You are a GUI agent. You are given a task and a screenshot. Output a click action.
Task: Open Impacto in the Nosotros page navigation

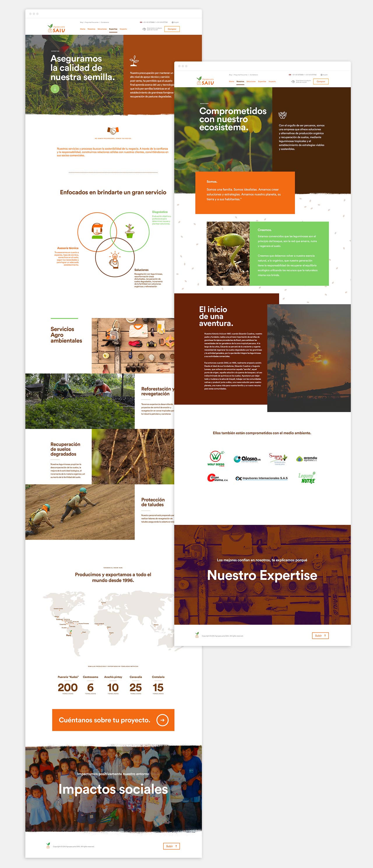coord(272,82)
